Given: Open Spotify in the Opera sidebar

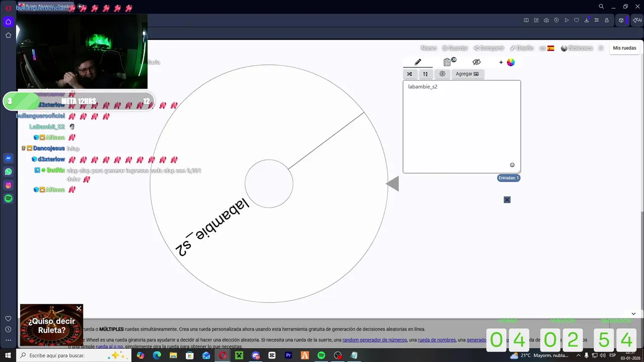Looking at the screenshot, I should click(8, 199).
